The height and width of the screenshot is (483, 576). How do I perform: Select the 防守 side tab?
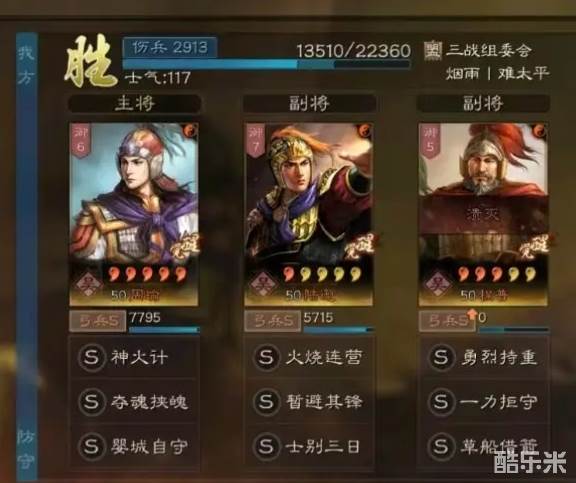pos(26,449)
